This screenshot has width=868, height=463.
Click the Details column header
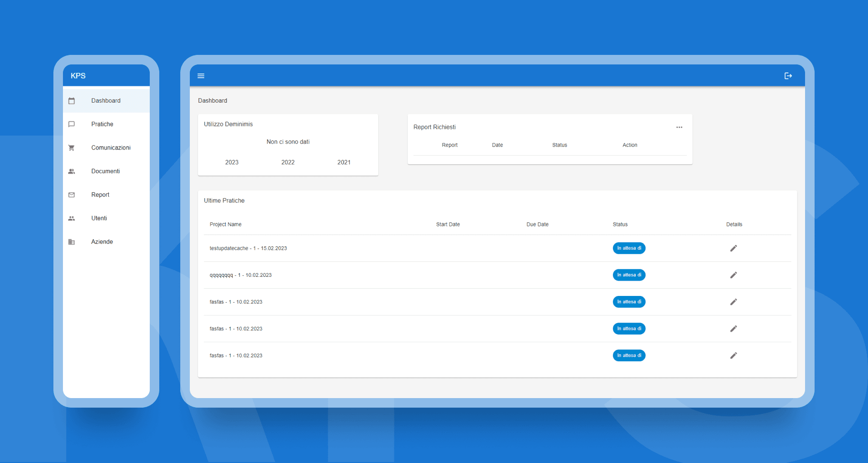pos(734,224)
